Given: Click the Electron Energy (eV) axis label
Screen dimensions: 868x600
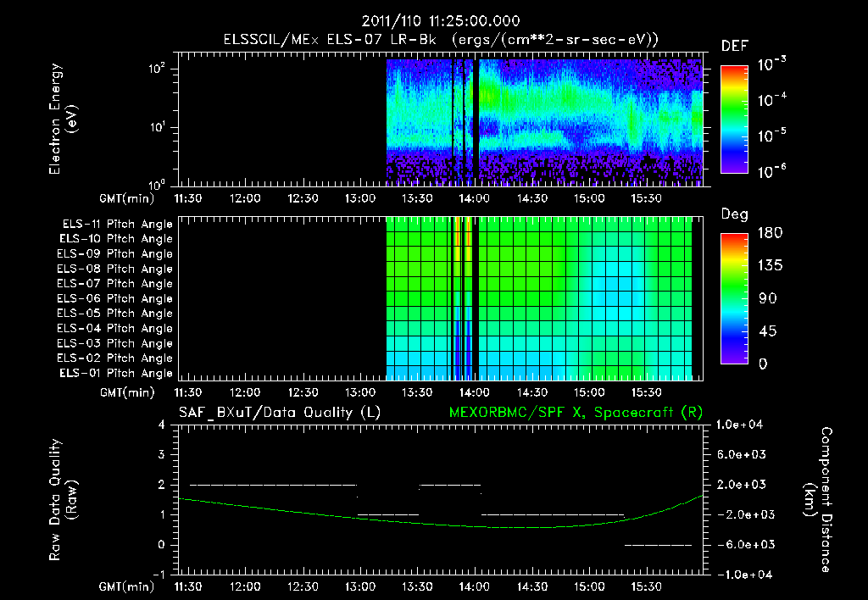Looking at the screenshot, I should click(63, 119).
